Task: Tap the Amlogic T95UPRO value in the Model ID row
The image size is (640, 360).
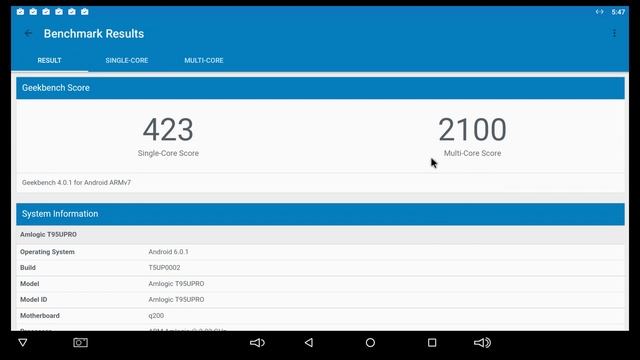Action: pos(176,300)
